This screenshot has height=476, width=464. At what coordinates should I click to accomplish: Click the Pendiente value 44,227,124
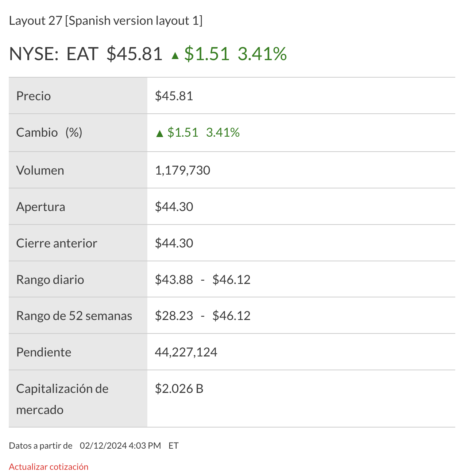186,352
